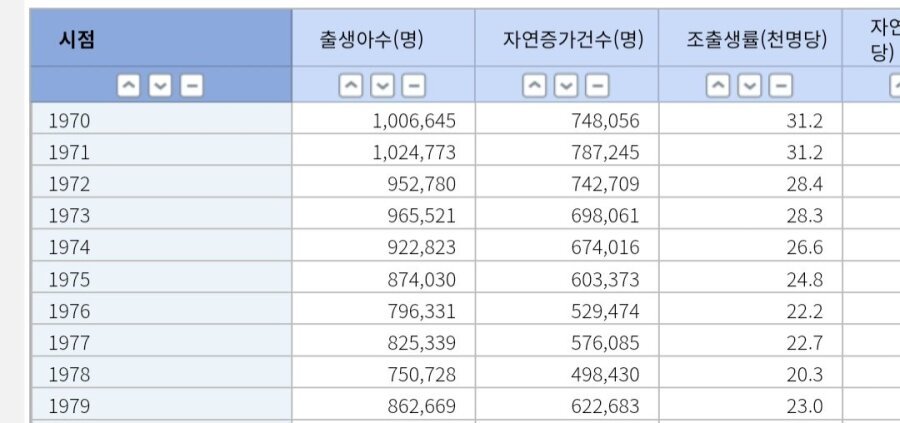900x423 pixels.
Task: Select the 603,373 natural increase cell
Action: (567, 277)
